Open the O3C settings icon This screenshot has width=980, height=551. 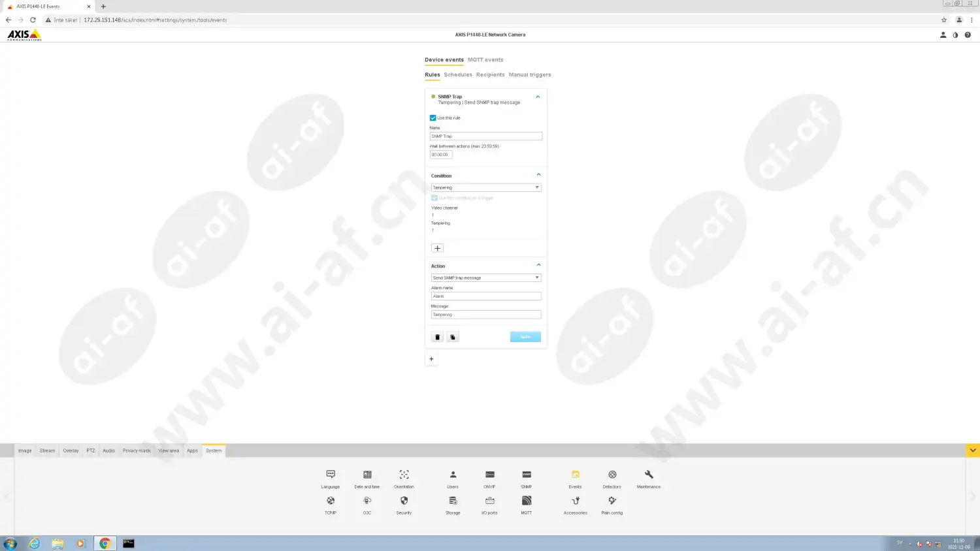pyautogui.click(x=367, y=501)
